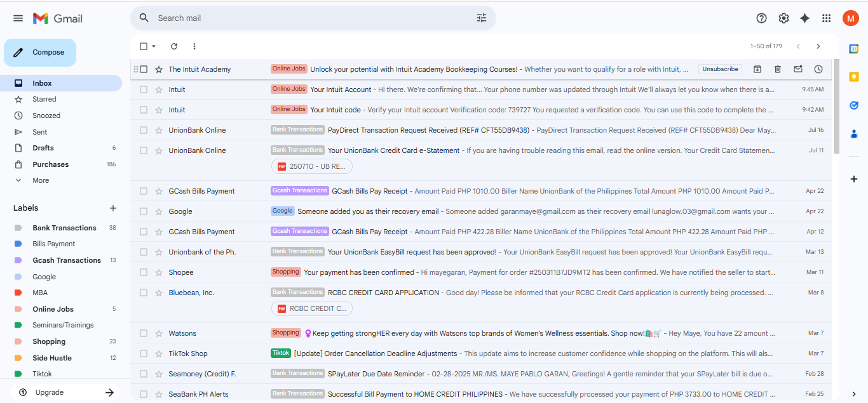
Task: Open the select dropdown arrow
Action: point(154,46)
